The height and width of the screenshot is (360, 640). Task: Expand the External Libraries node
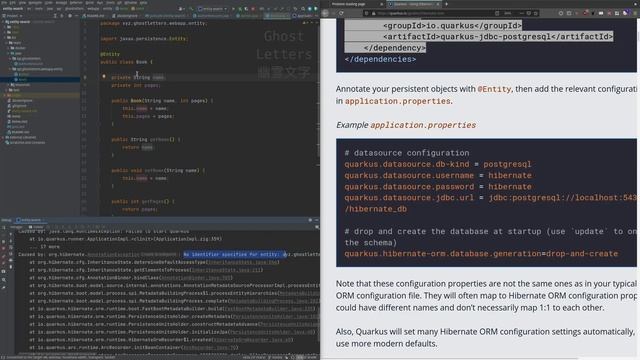(x=3, y=137)
